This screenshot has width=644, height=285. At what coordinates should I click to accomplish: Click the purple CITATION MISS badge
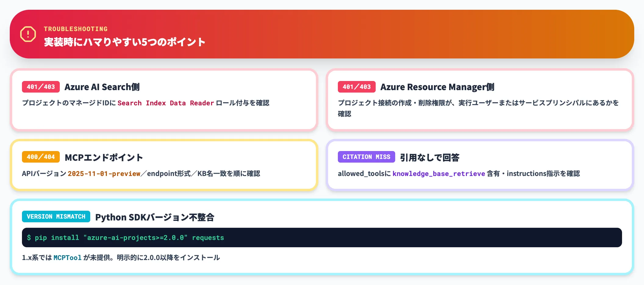coord(366,157)
